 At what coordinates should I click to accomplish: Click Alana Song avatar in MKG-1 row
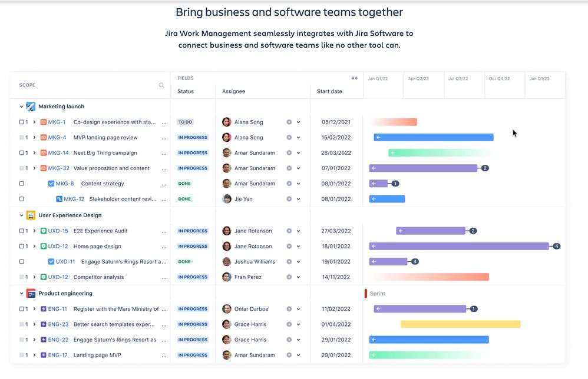pos(226,122)
